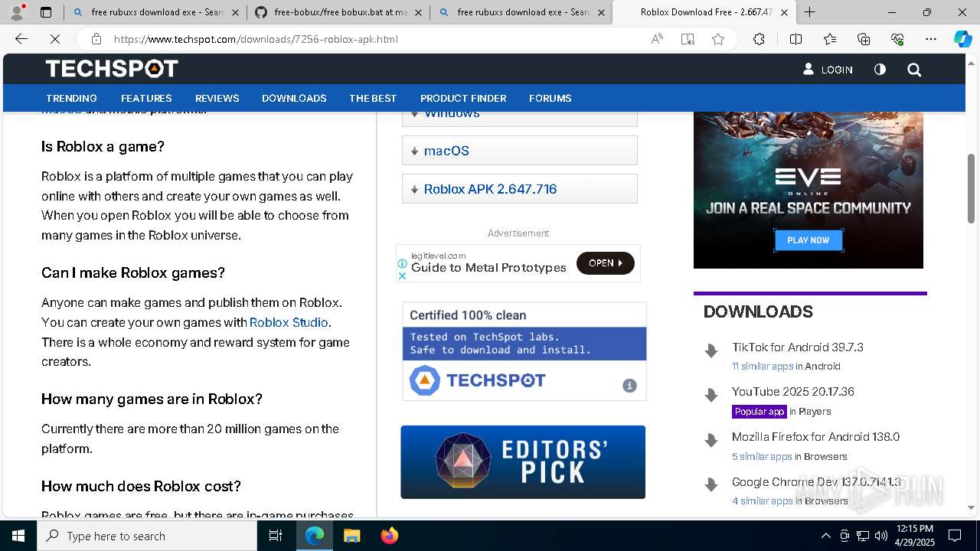The height and width of the screenshot is (551, 980).
Task: Open Task View on taskbar
Action: click(x=276, y=536)
